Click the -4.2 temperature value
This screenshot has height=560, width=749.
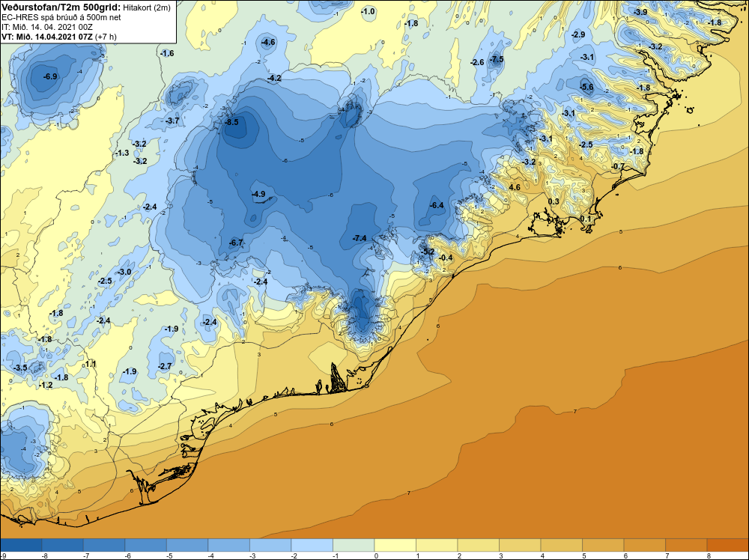(x=274, y=78)
